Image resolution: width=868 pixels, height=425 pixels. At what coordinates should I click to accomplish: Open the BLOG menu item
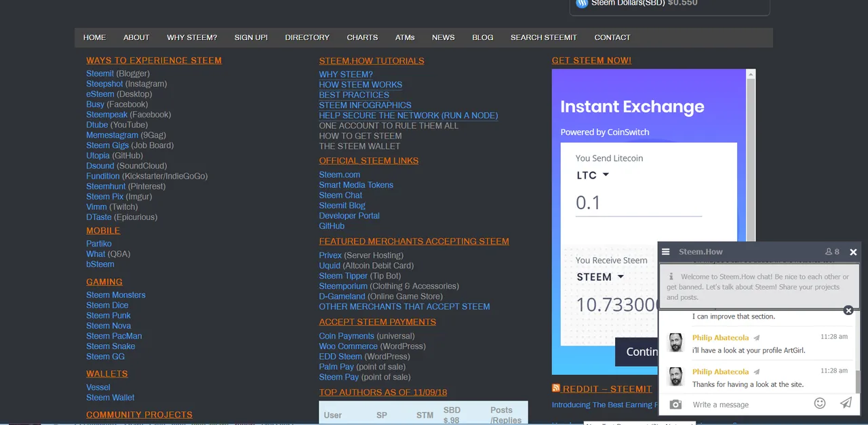pyautogui.click(x=483, y=37)
